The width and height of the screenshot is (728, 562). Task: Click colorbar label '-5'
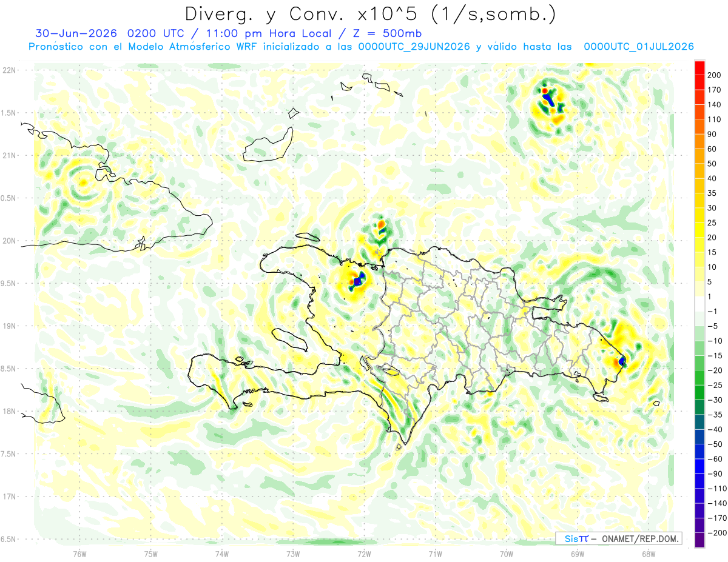click(713, 326)
